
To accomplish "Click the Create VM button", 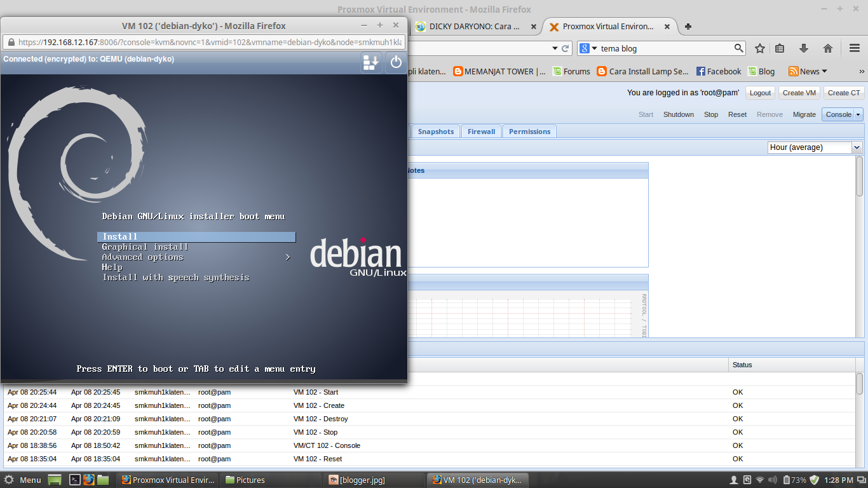I will [x=799, y=93].
